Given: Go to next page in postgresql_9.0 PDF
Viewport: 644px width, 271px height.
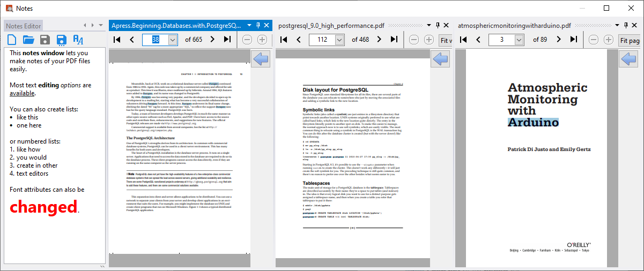Looking at the screenshot, I should pos(379,39).
